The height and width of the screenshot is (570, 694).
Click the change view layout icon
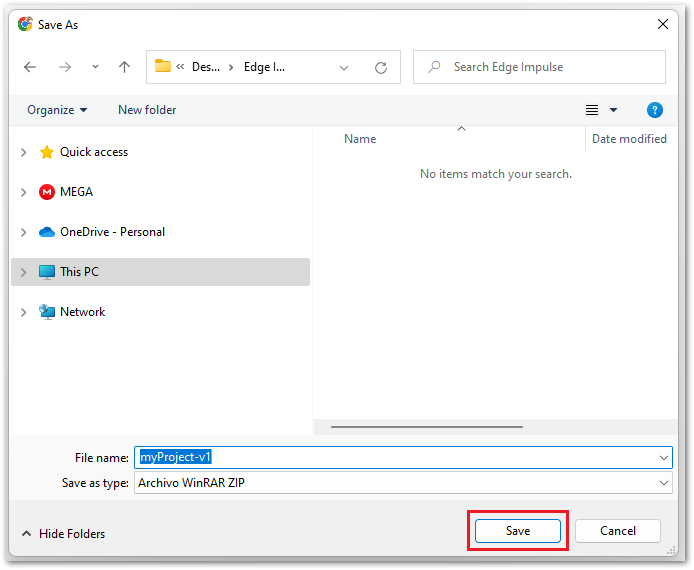tap(592, 110)
